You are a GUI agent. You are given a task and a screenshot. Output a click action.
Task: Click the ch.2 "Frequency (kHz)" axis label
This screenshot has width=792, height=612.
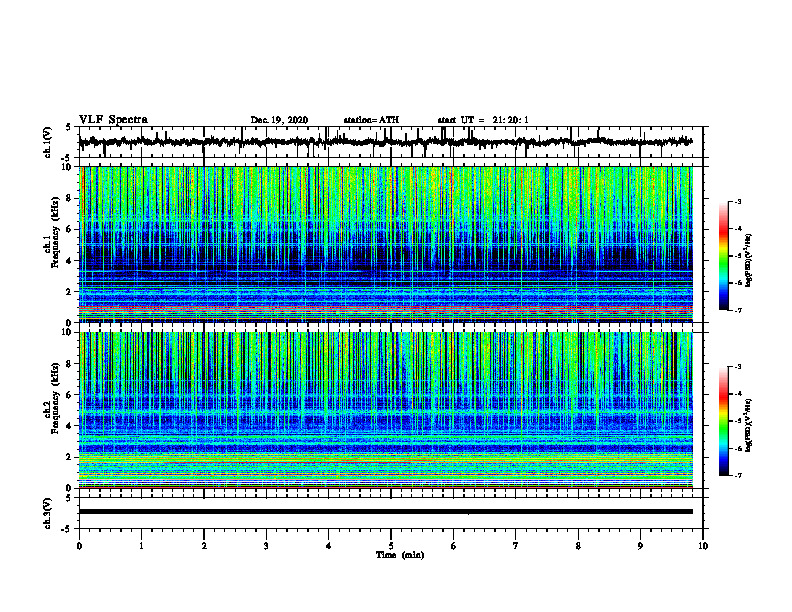(x=57, y=397)
